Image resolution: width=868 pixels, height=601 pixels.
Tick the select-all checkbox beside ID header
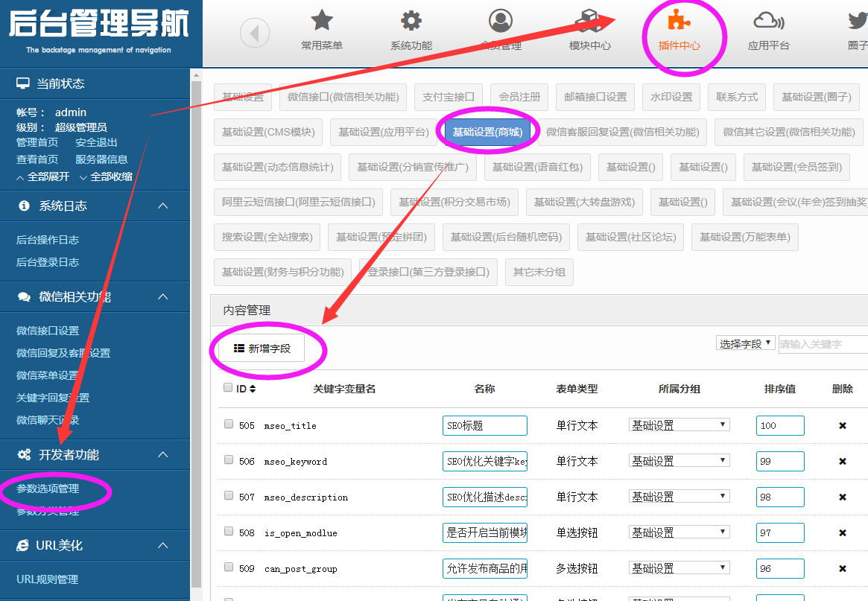(x=228, y=387)
